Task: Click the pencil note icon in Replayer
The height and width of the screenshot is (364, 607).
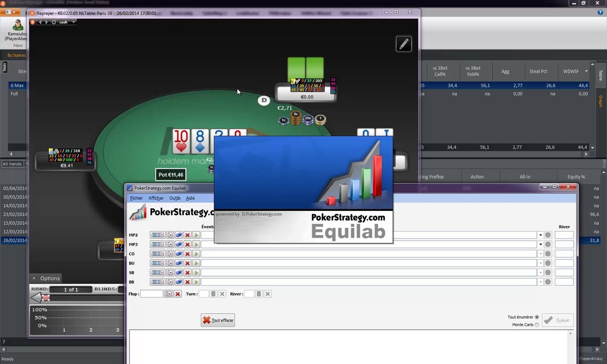Action: coord(404,44)
